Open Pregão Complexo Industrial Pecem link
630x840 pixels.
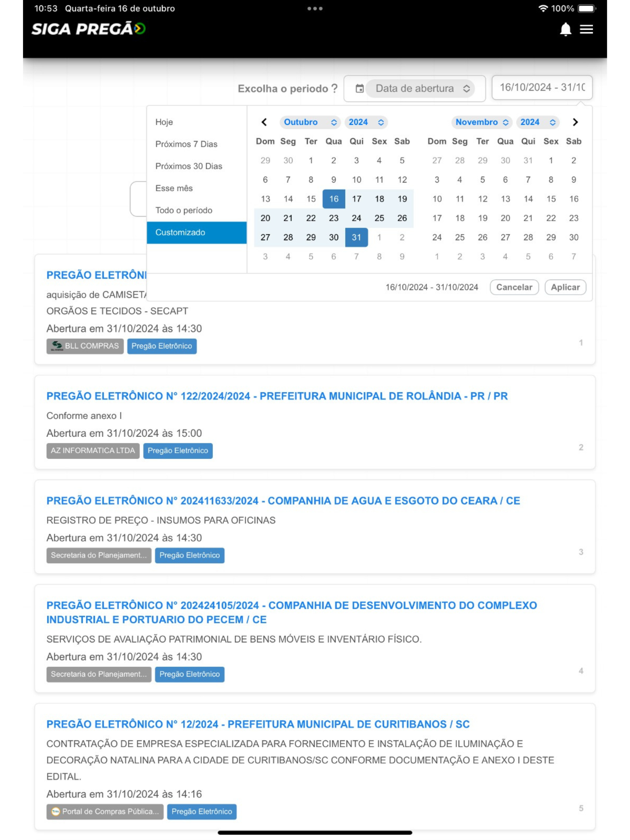pos(291,612)
